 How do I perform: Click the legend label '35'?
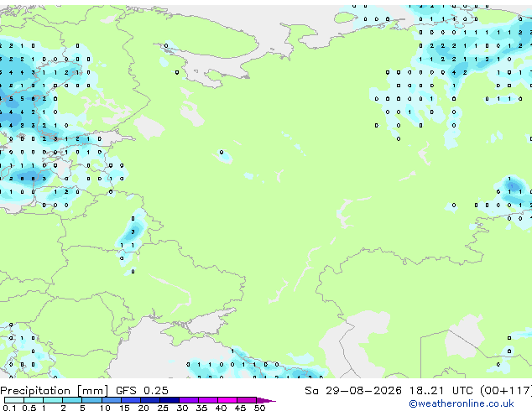(202, 408)
